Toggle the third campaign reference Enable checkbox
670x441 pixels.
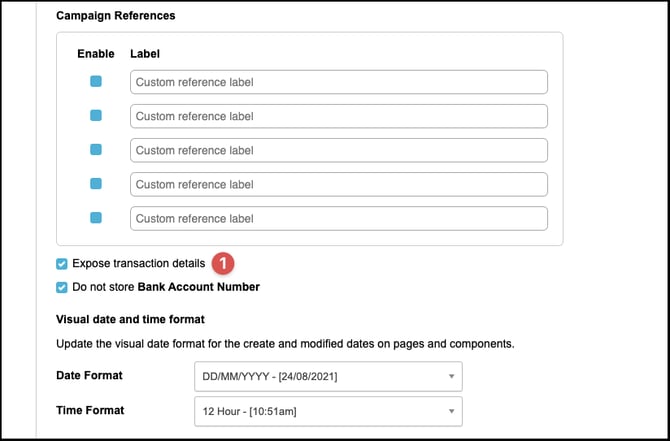96,150
